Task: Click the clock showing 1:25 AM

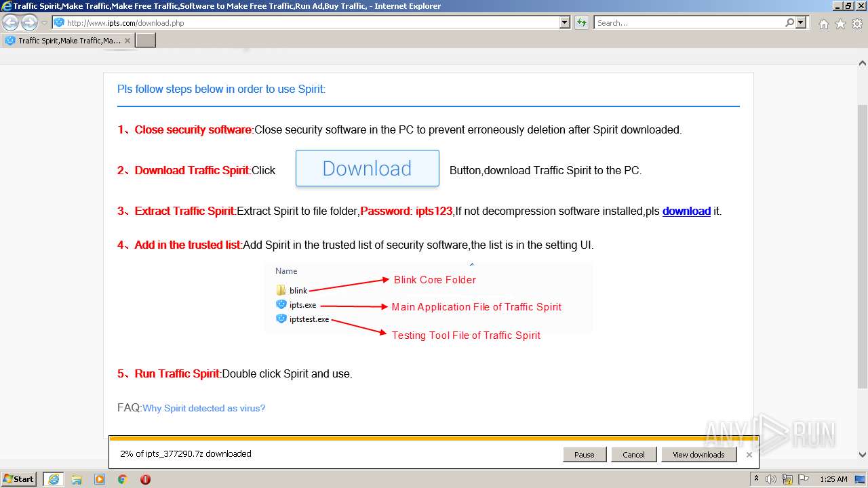Action: coord(833,479)
